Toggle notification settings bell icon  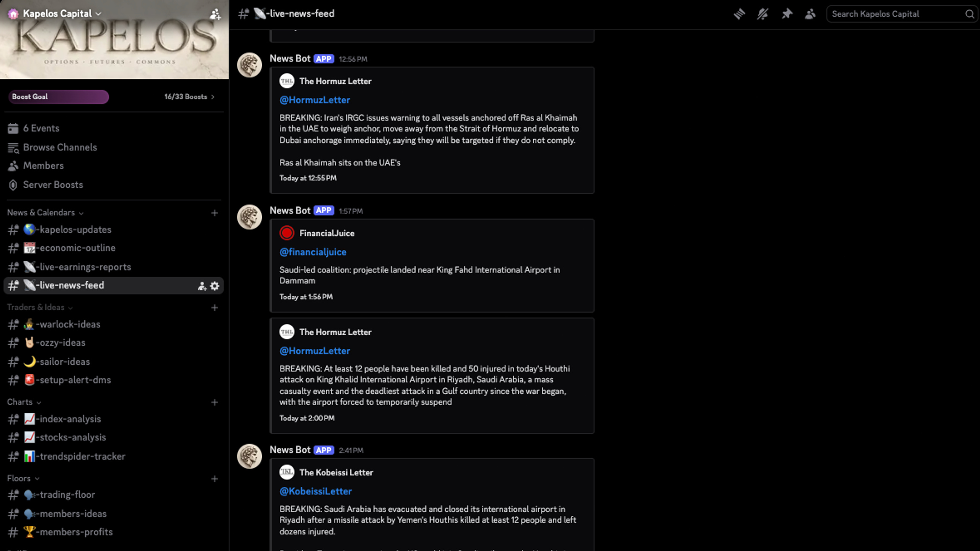pos(763,14)
